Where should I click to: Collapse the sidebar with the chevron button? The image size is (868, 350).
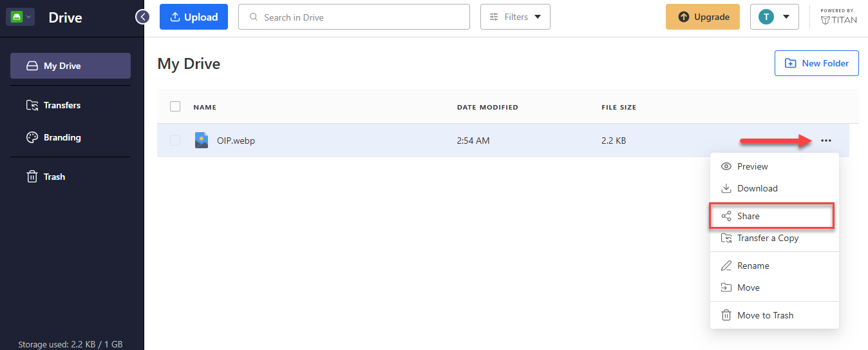click(x=142, y=17)
